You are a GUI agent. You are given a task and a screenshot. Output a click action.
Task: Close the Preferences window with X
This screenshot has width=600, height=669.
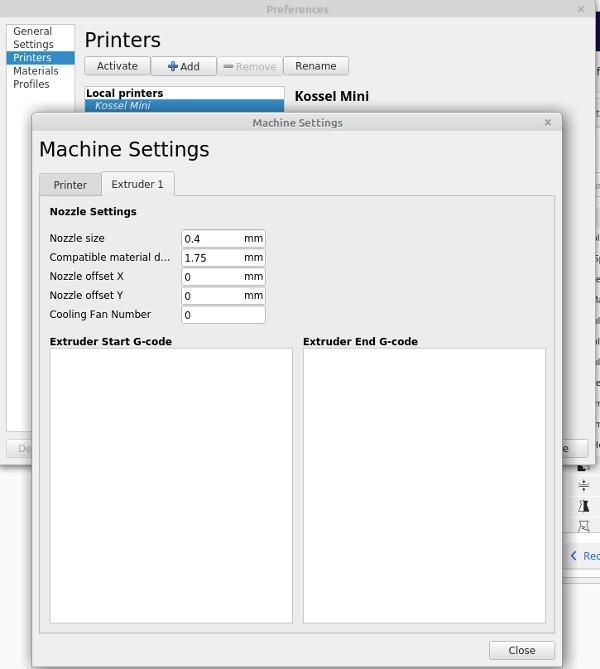[581, 9]
